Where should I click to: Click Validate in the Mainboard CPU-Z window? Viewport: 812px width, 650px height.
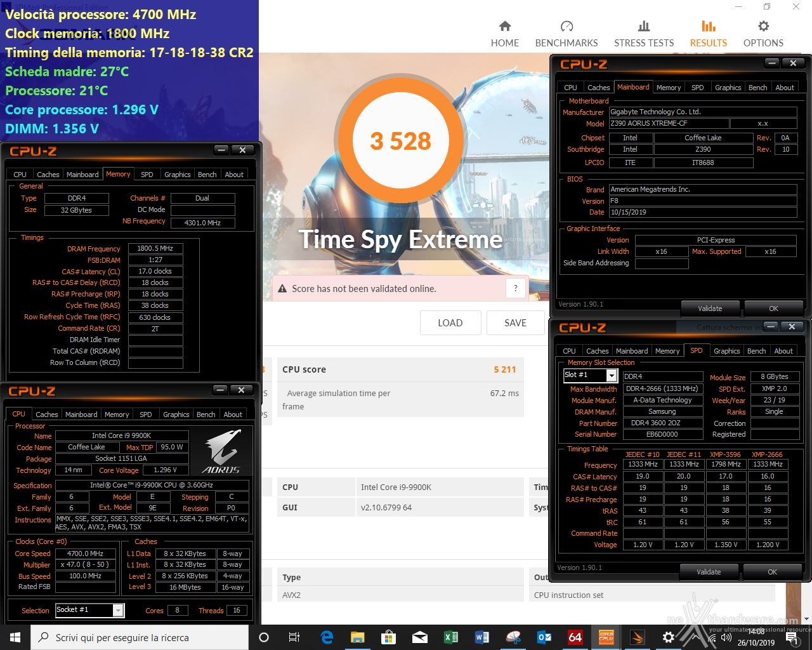710,308
